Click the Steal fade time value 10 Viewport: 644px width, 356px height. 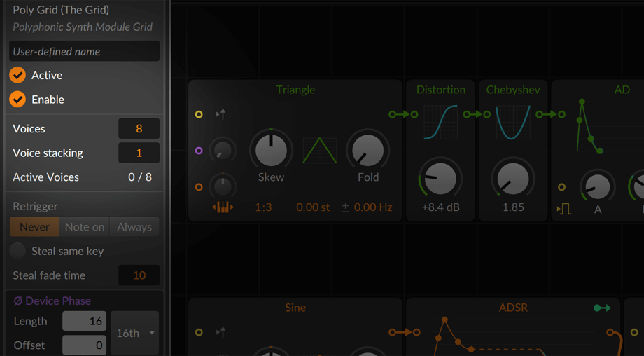[x=139, y=275]
